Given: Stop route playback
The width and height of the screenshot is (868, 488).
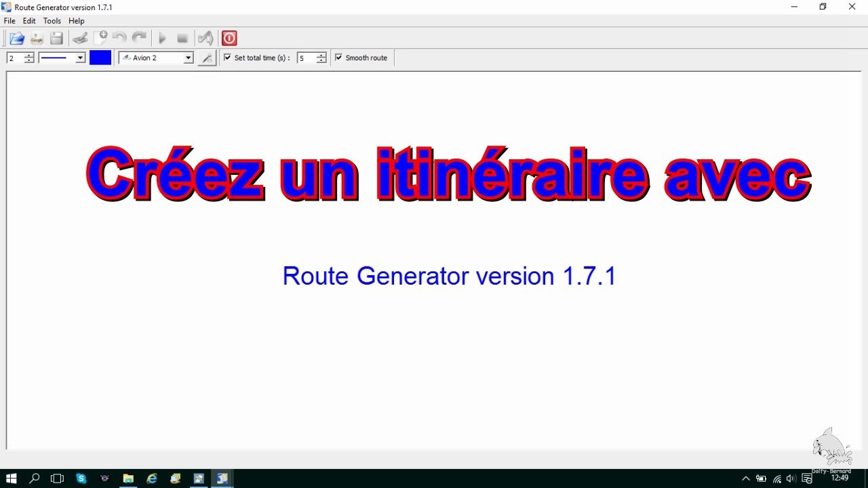Looking at the screenshot, I should 182,39.
